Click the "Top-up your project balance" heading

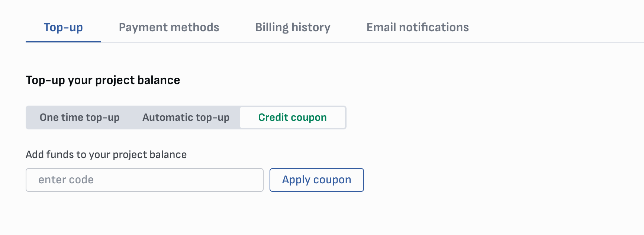[103, 80]
